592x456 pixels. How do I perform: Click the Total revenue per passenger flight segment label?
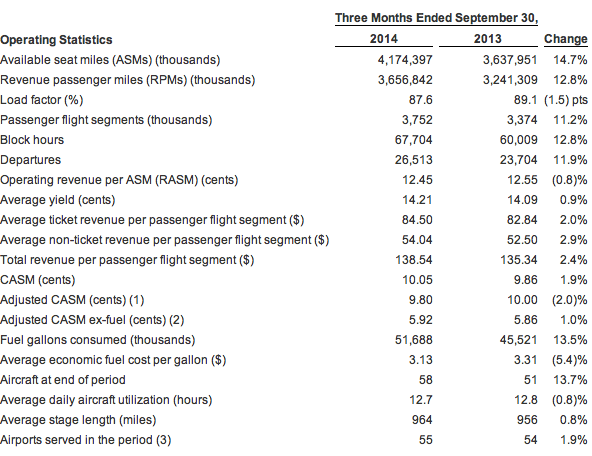tap(127, 260)
